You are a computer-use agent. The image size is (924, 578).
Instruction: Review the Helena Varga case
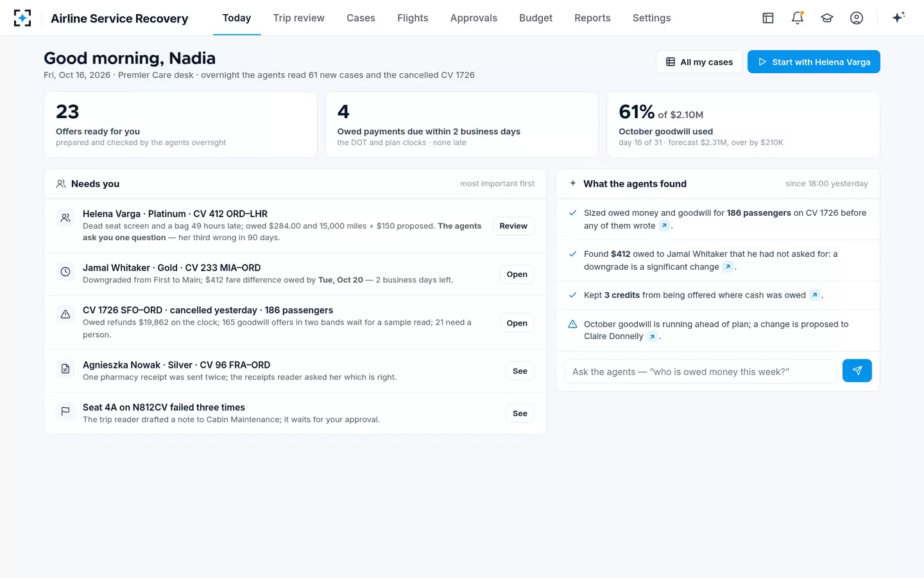[x=513, y=226]
